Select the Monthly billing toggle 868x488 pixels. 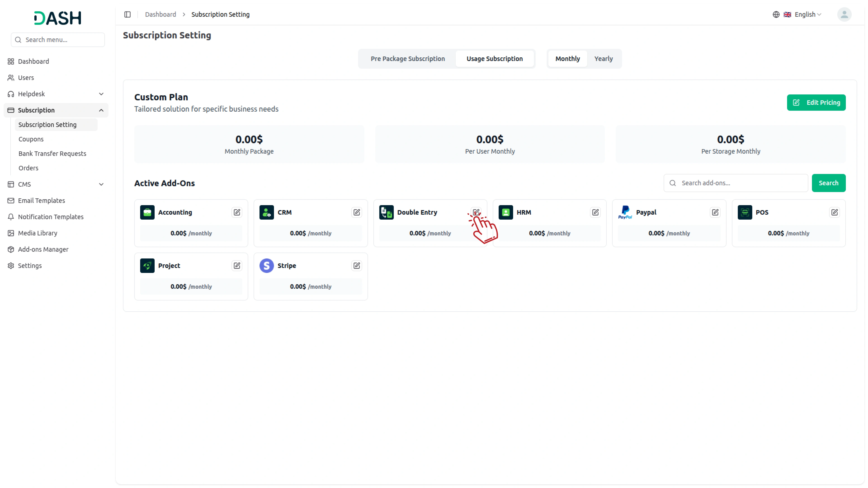567,59
